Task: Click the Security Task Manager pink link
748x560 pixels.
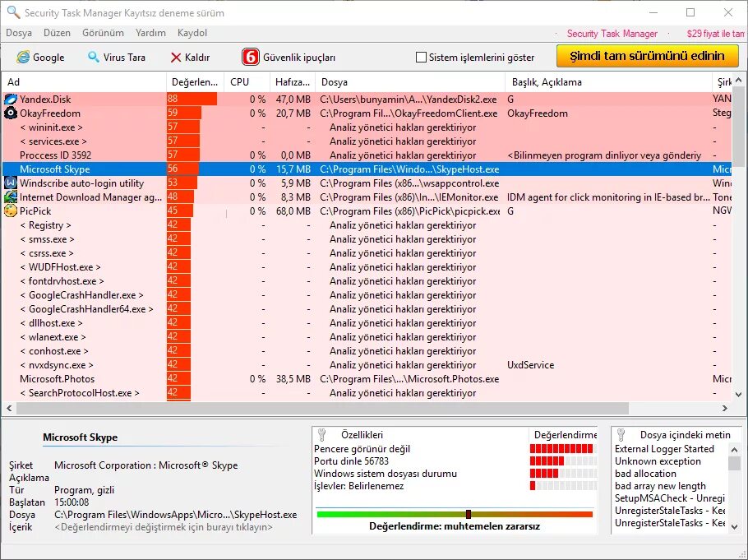Action: click(x=612, y=34)
